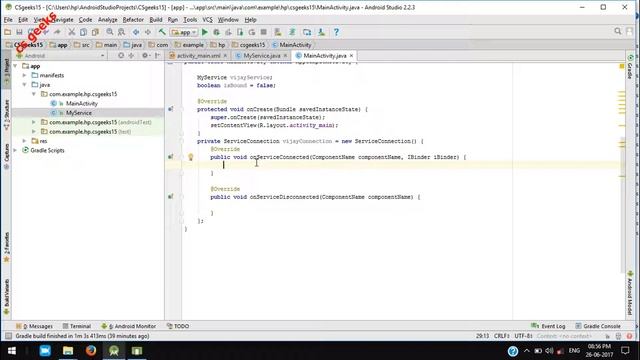Expand the manifests folder
This screenshot has height=360, width=640.
pyautogui.click(x=25, y=75)
